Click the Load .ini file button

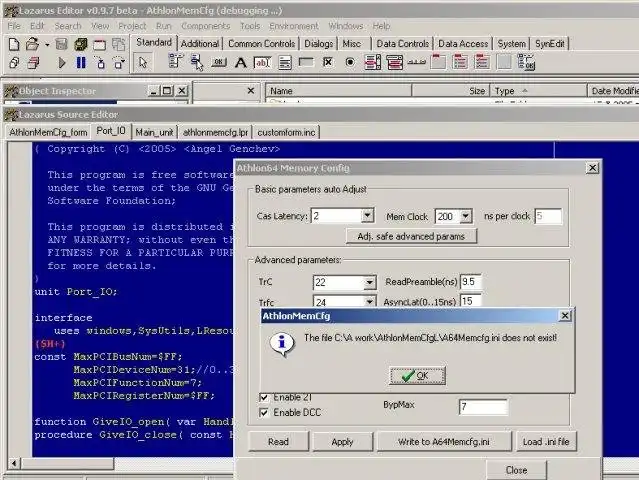coord(546,441)
